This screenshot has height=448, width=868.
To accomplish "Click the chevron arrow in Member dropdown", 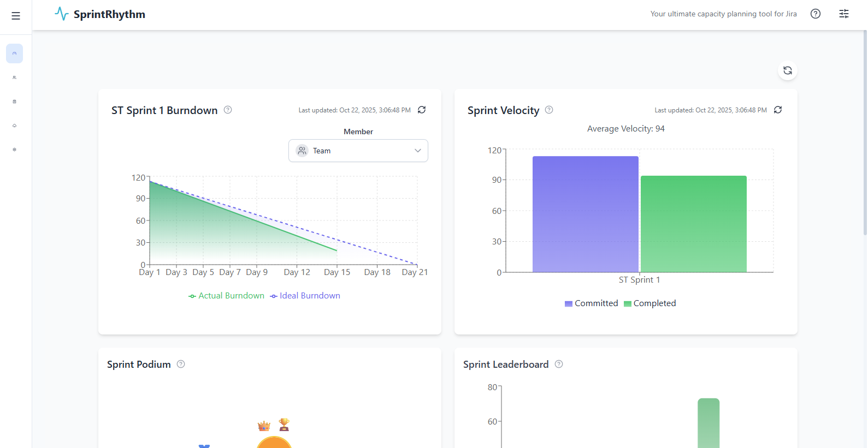I will [x=418, y=151].
